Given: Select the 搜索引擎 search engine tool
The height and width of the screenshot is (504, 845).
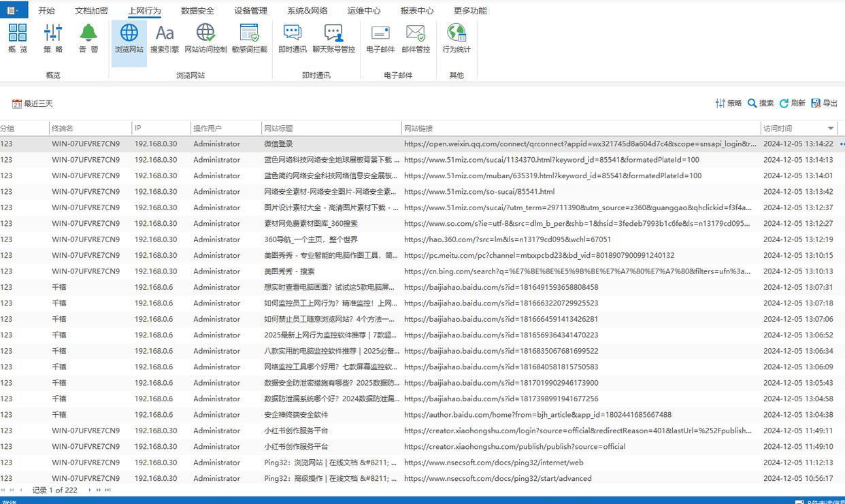Looking at the screenshot, I should tap(165, 38).
